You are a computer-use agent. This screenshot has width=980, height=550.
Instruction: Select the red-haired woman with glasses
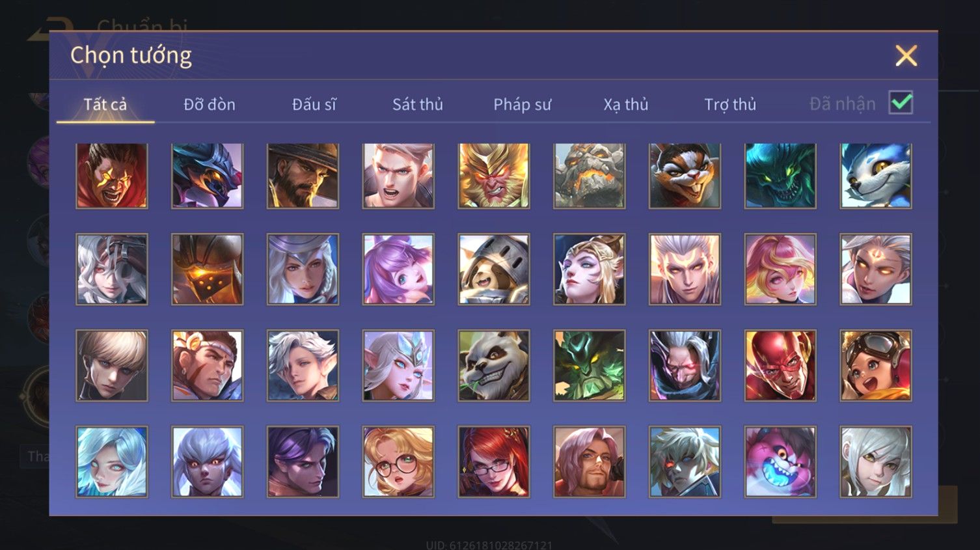(494, 461)
